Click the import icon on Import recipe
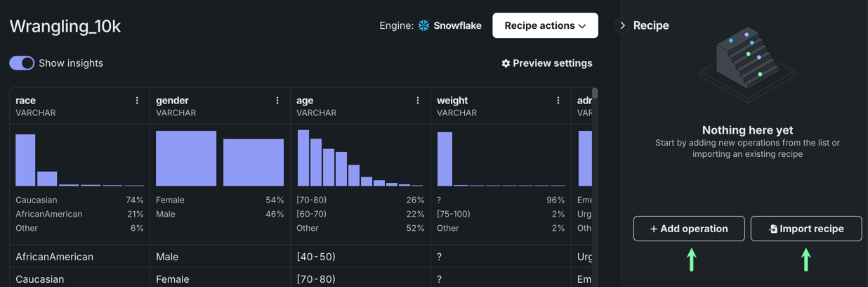Screen dimensions: 868x287 (773, 229)
